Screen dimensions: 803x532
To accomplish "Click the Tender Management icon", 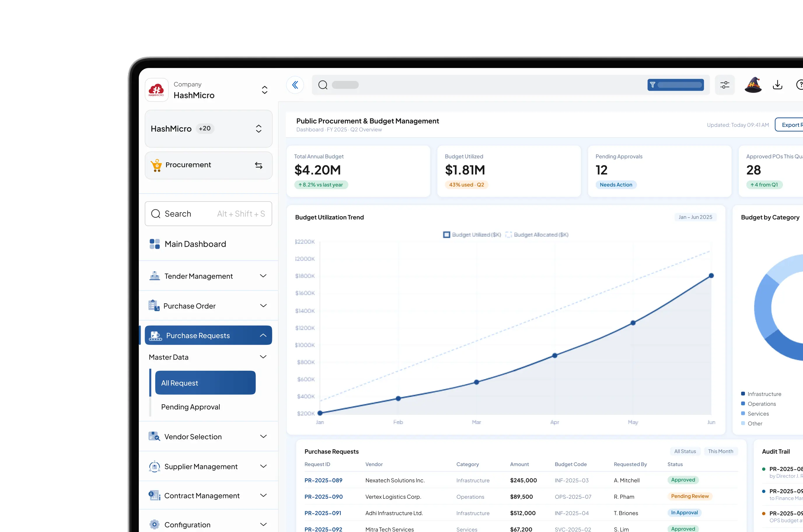I will (x=155, y=276).
